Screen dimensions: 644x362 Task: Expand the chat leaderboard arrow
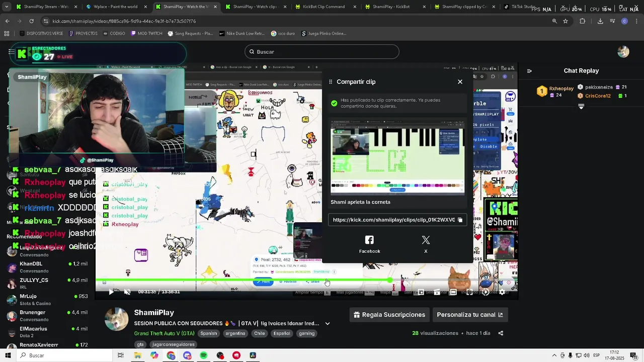point(581,107)
